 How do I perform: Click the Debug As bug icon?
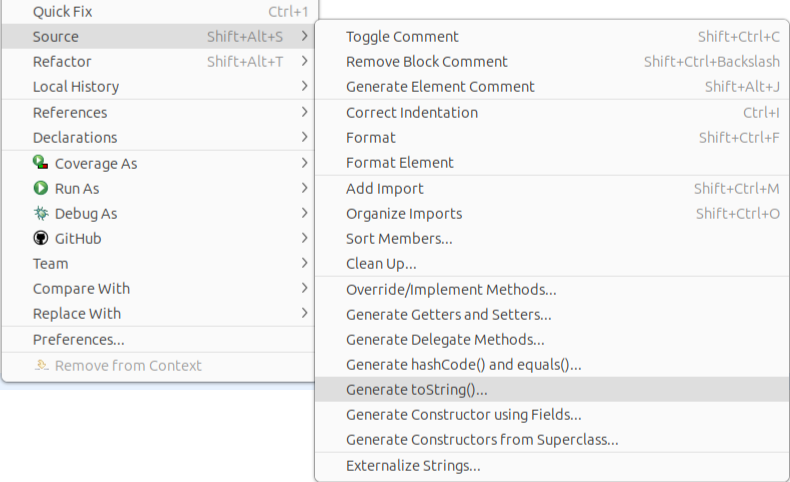pos(41,213)
